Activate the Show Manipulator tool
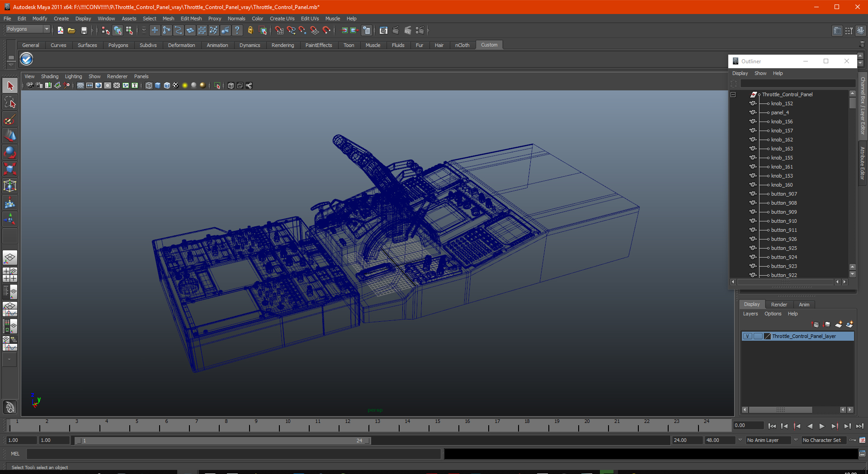 10,220
